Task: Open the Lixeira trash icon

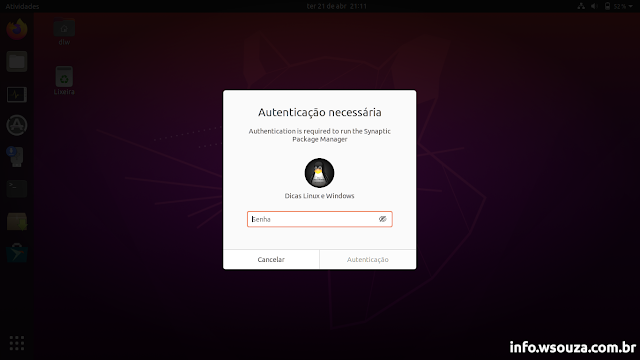Action: point(64,80)
